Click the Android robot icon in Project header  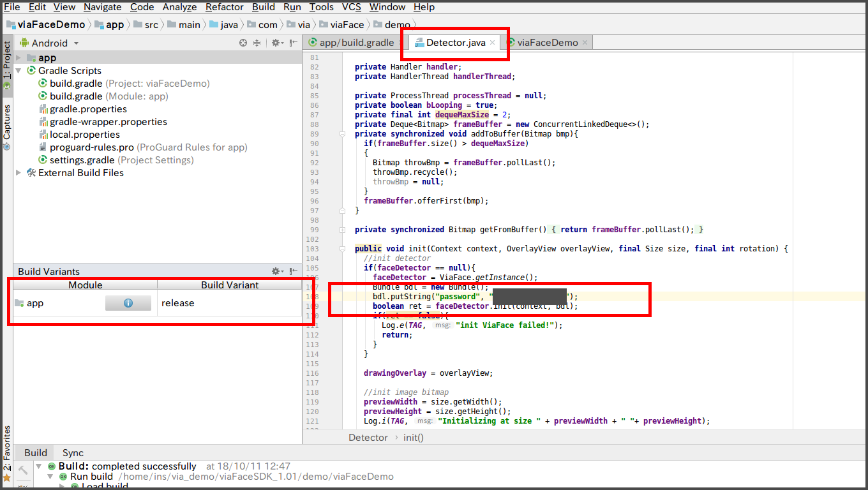tap(24, 43)
